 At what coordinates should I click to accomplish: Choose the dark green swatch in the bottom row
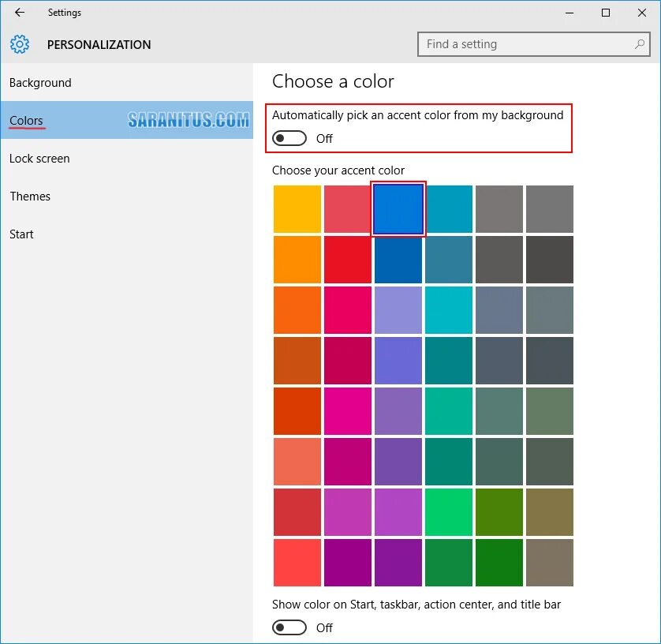point(499,562)
